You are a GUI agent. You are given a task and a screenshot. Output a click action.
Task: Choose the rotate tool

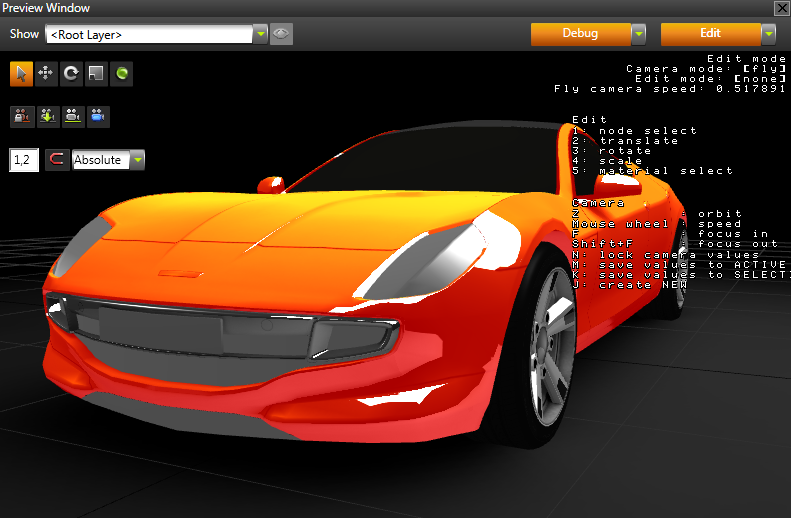(x=71, y=74)
